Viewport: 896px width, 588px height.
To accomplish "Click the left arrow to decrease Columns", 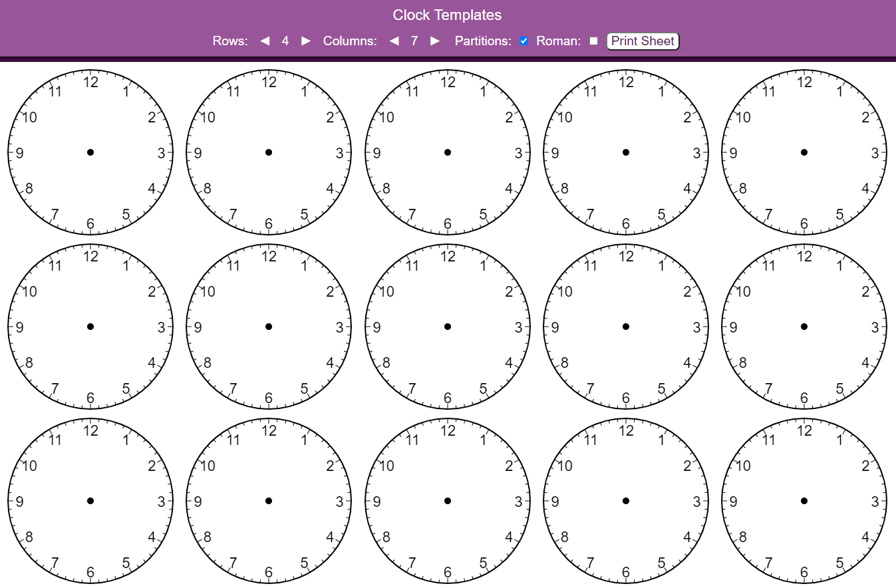I will pyautogui.click(x=394, y=41).
